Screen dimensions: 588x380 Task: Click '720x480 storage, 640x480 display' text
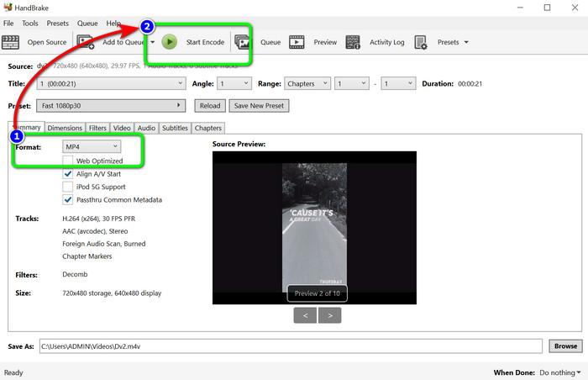click(112, 293)
